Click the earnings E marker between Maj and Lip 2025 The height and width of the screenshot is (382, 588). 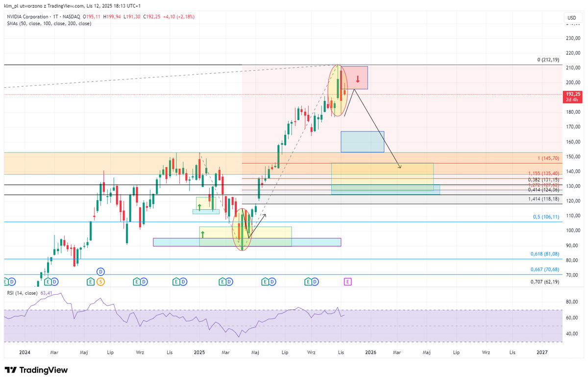[265, 281]
